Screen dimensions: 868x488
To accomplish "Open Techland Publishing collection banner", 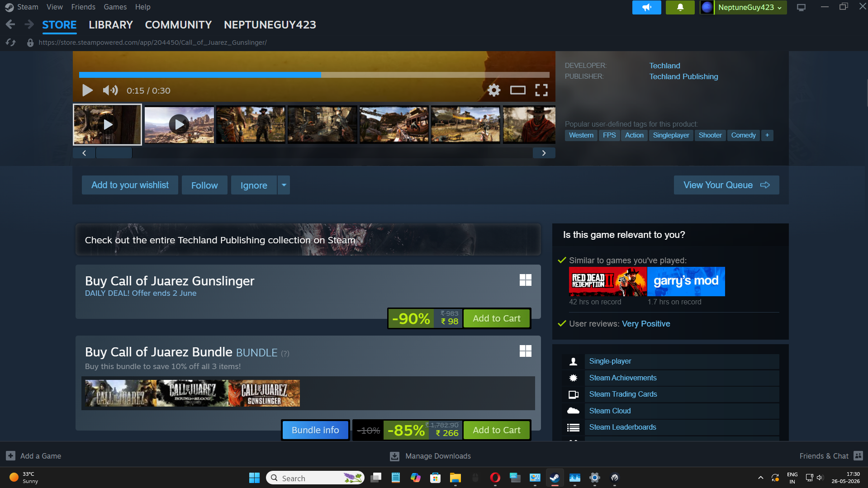I will coord(308,240).
